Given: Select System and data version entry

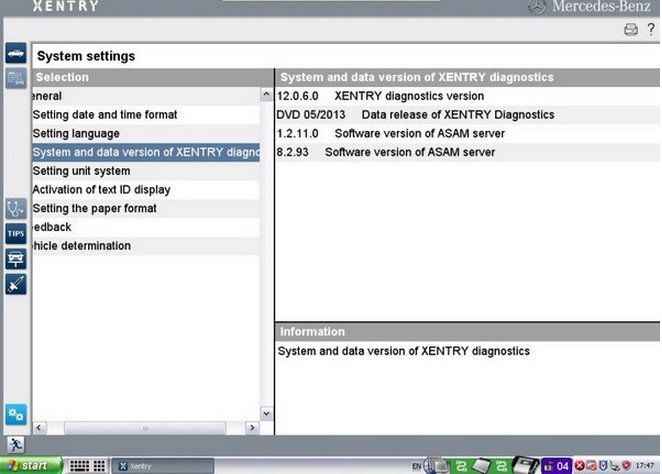Looking at the screenshot, I should coord(146,152).
